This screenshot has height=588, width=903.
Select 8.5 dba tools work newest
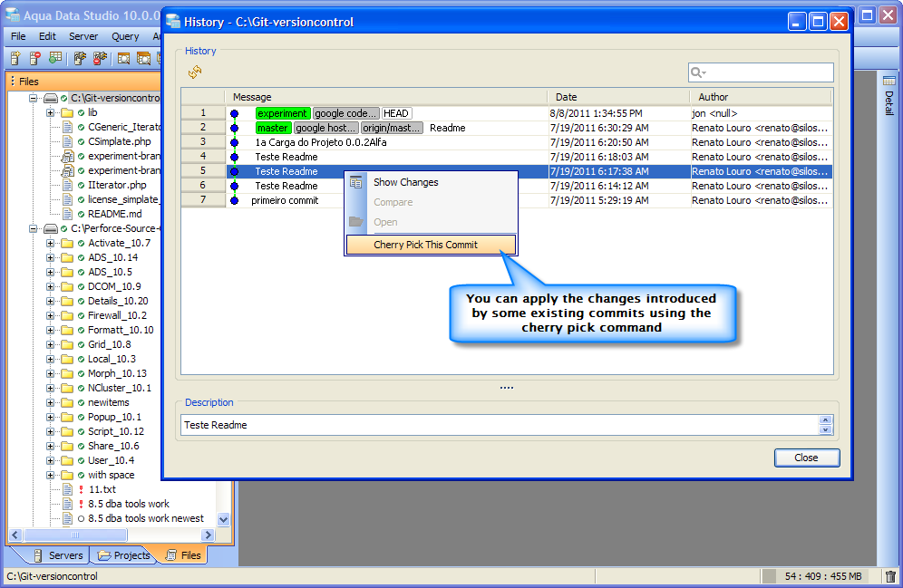[x=146, y=518]
